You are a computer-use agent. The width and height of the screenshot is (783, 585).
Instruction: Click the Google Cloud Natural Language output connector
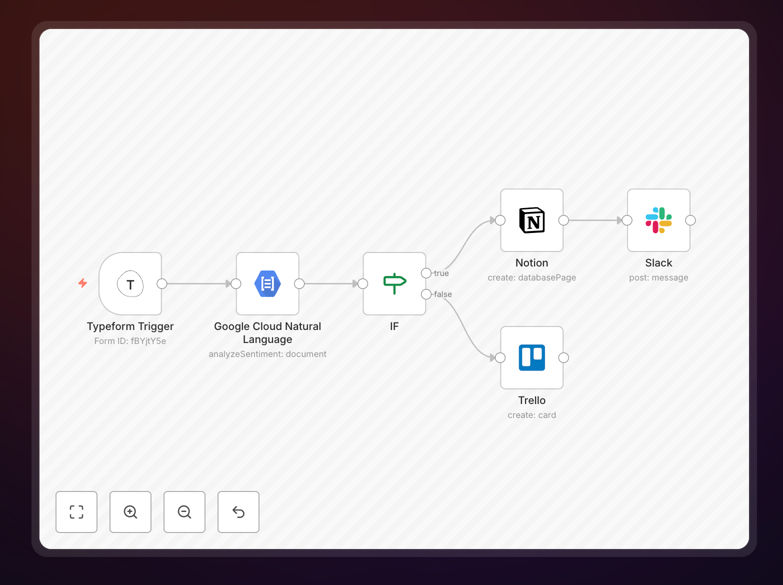click(x=299, y=284)
